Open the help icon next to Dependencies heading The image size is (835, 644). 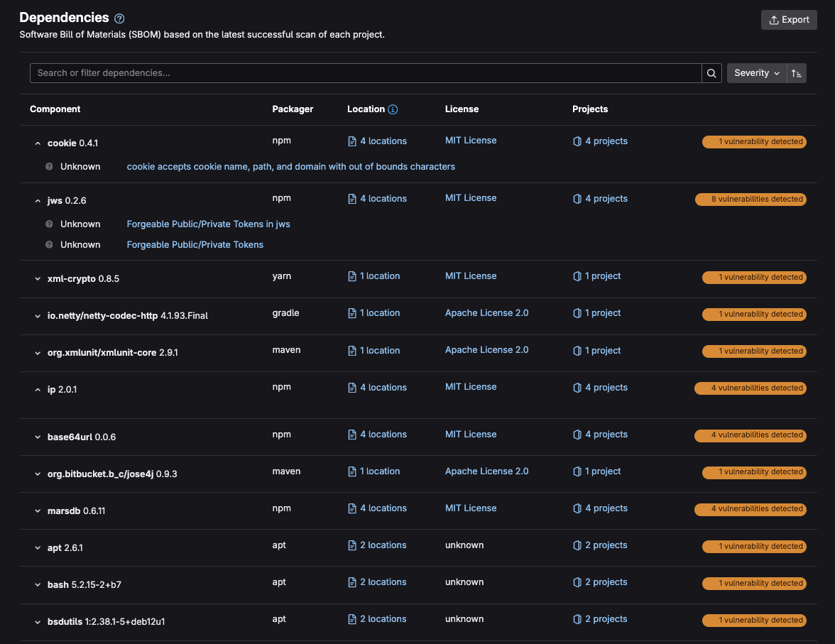click(118, 17)
